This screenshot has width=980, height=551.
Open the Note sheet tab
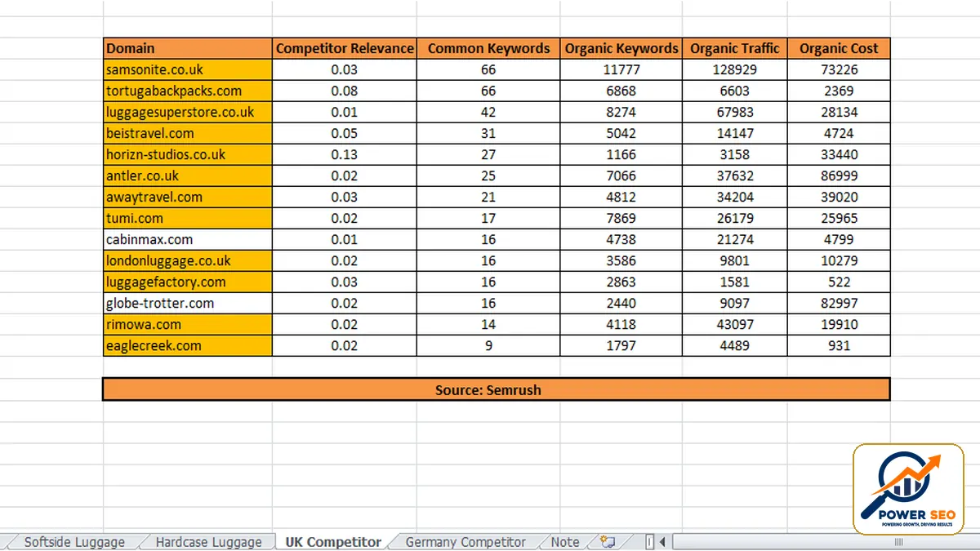click(x=565, y=541)
